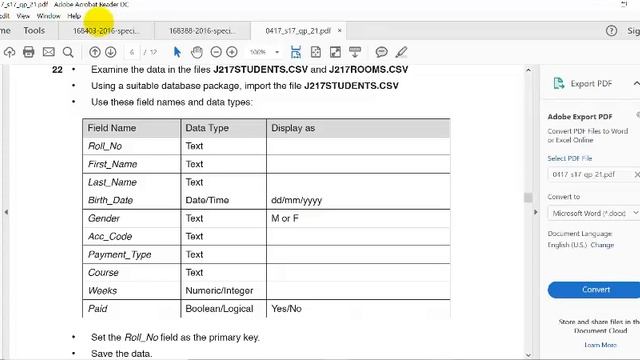640x360 pixels.
Task: Click the page number input field
Action: tap(131, 52)
